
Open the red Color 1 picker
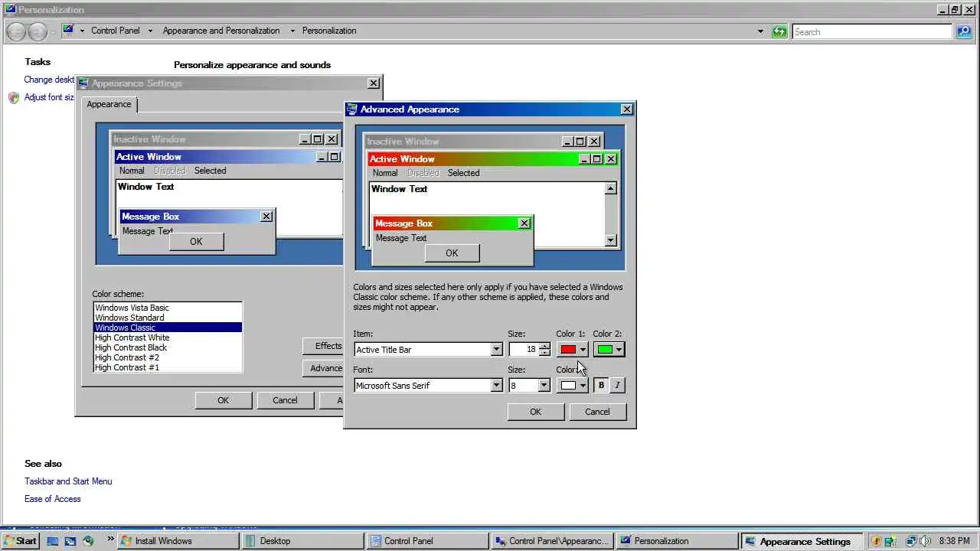pyautogui.click(x=573, y=350)
